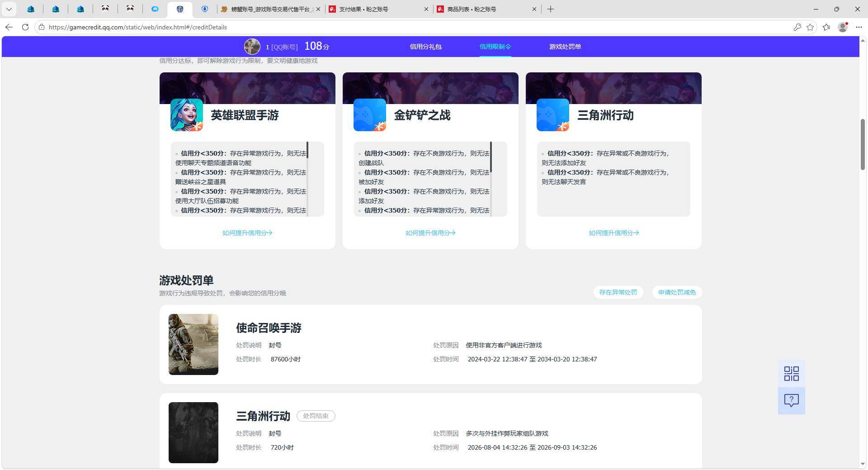Click the 无法创建战队 restriction text in 金铲铲之战
868x470 pixels.
[424, 158]
